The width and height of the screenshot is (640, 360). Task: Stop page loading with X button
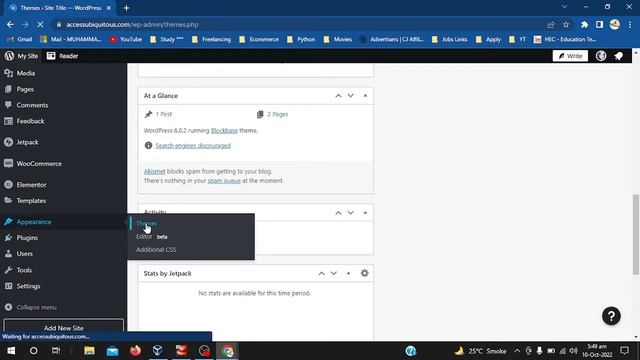[40, 24]
